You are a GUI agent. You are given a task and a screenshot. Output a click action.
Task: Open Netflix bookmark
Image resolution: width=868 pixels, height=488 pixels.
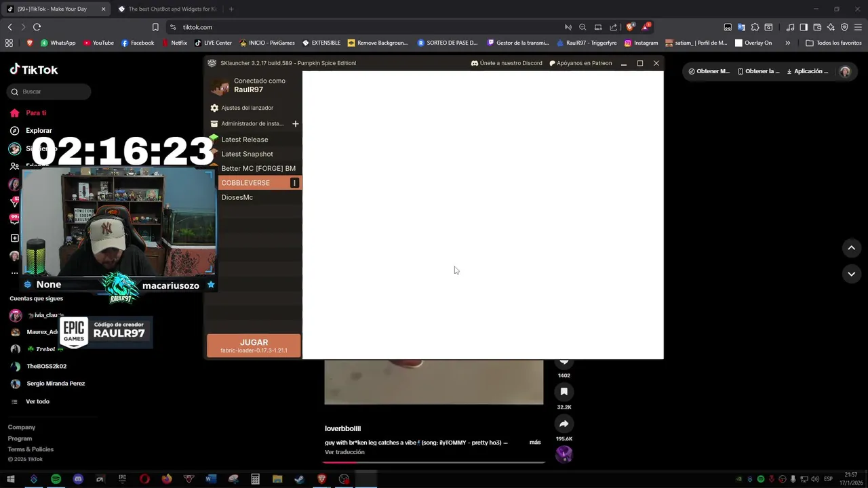point(174,43)
